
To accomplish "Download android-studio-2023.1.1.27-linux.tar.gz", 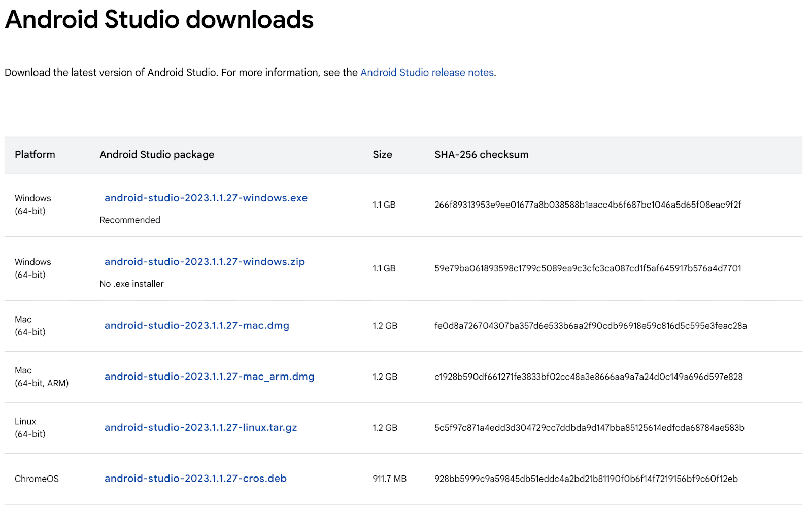I will click(x=201, y=428).
